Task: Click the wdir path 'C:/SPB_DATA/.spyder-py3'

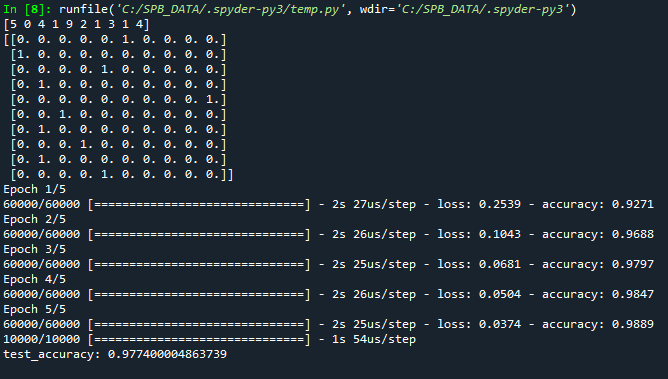Action: 484,9
